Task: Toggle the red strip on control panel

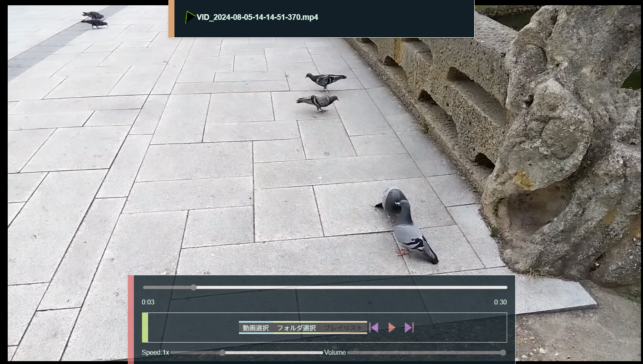Action: tap(131, 319)
